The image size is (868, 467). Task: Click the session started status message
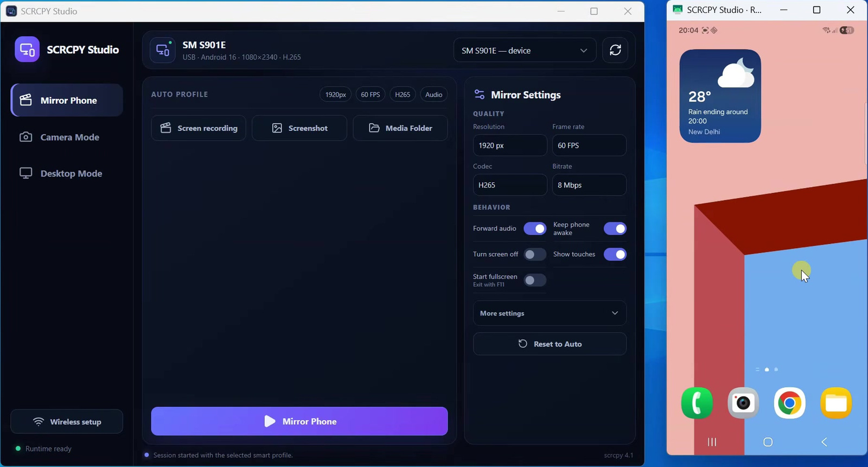(223, 456)
